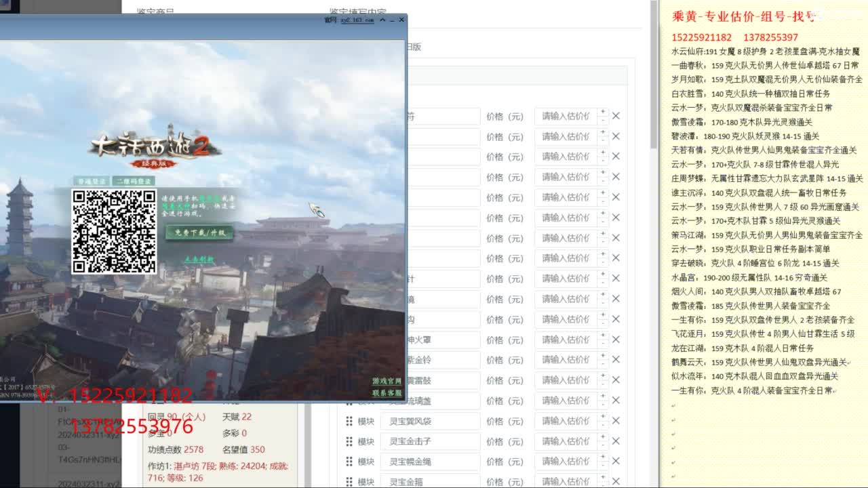Image resolution: width=868 pixels, height=488 pixels.
Task: Delete the 神火罩 module row
Action: (x=616, y=340)
